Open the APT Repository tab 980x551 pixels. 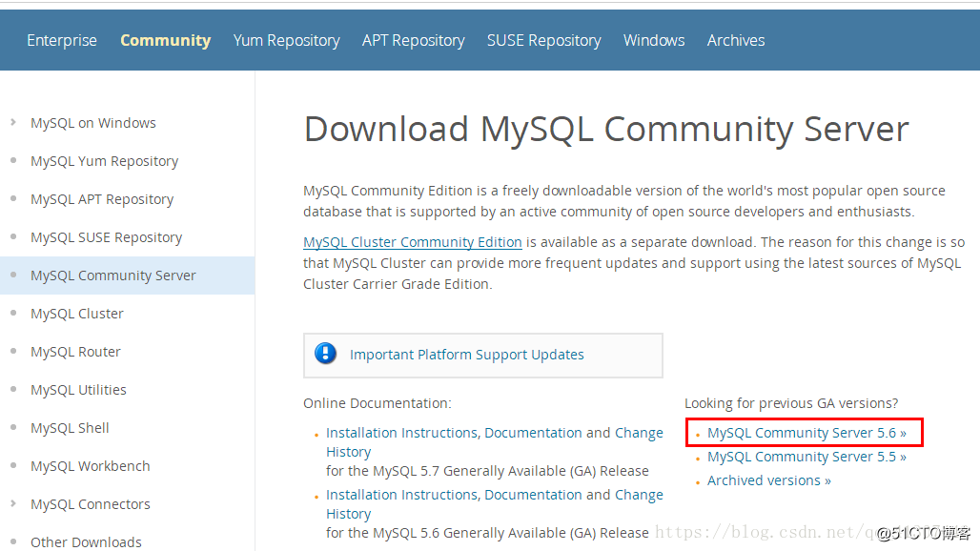tap(414, 41)
